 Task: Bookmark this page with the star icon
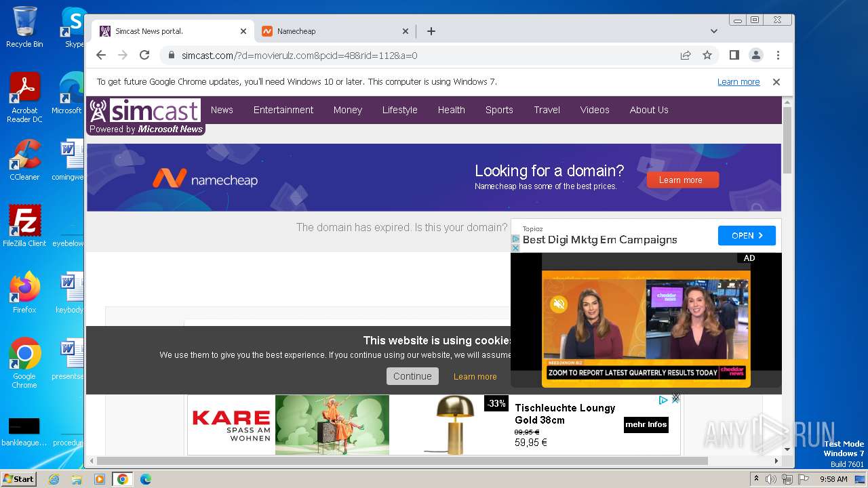click(707, 55)
